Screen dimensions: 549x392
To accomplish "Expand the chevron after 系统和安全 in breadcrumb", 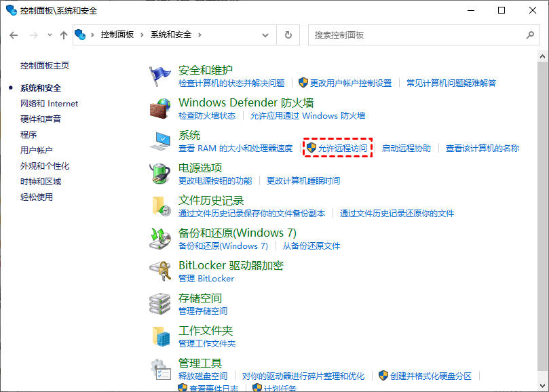I will click(x=200, y=35).
